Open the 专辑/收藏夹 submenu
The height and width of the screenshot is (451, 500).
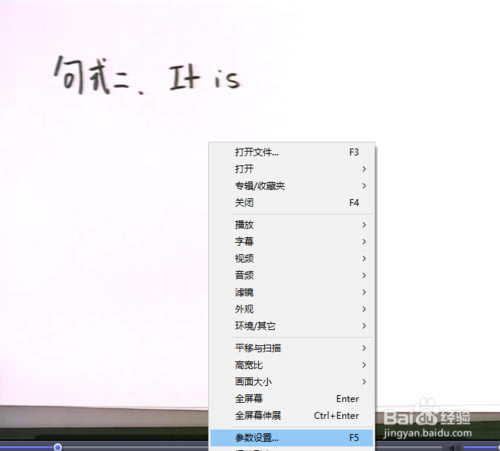tap(292, 186)
